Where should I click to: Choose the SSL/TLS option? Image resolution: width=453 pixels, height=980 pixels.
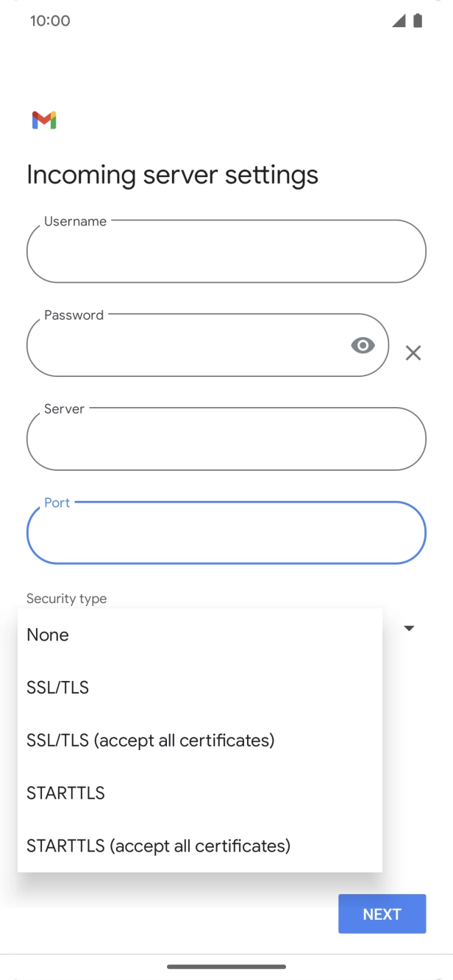click(57, 688)
